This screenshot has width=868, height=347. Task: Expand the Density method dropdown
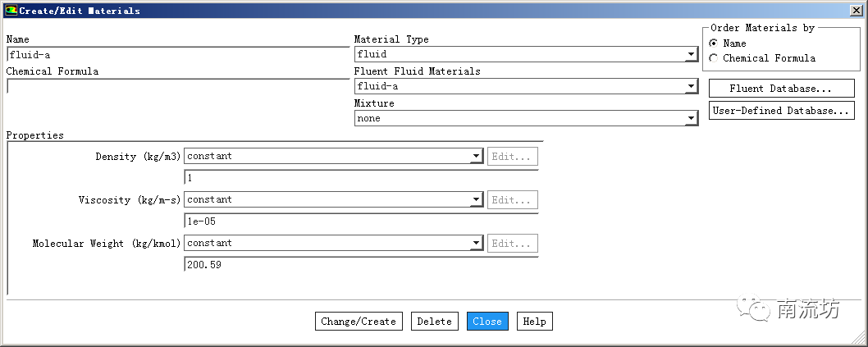tap(476, 157)
